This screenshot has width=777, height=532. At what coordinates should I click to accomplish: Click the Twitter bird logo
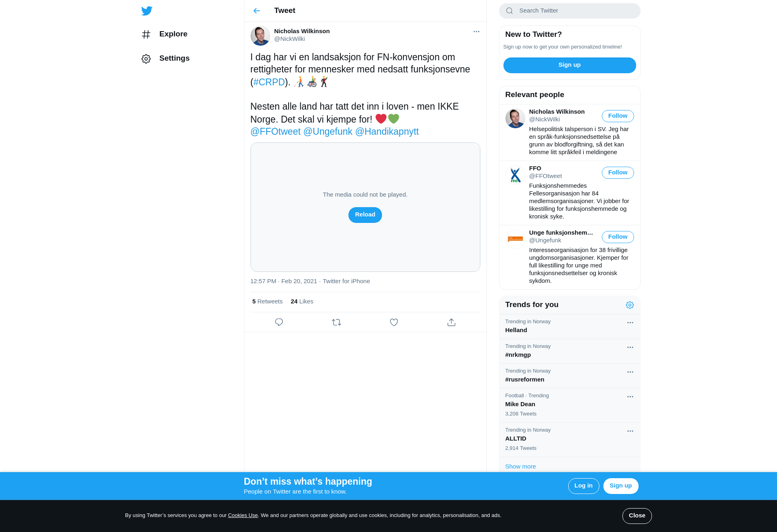click(146, 11)
